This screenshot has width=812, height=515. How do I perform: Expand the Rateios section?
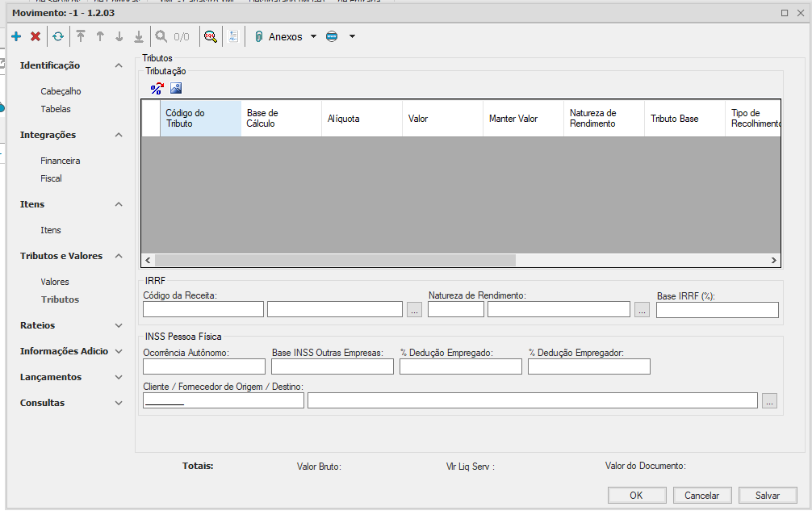coord(119,325)
